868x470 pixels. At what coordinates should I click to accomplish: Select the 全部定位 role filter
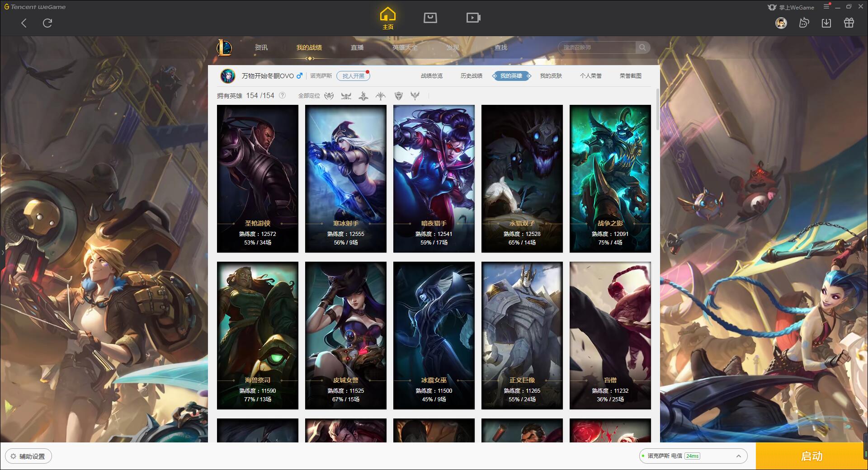tap(309, 96)
